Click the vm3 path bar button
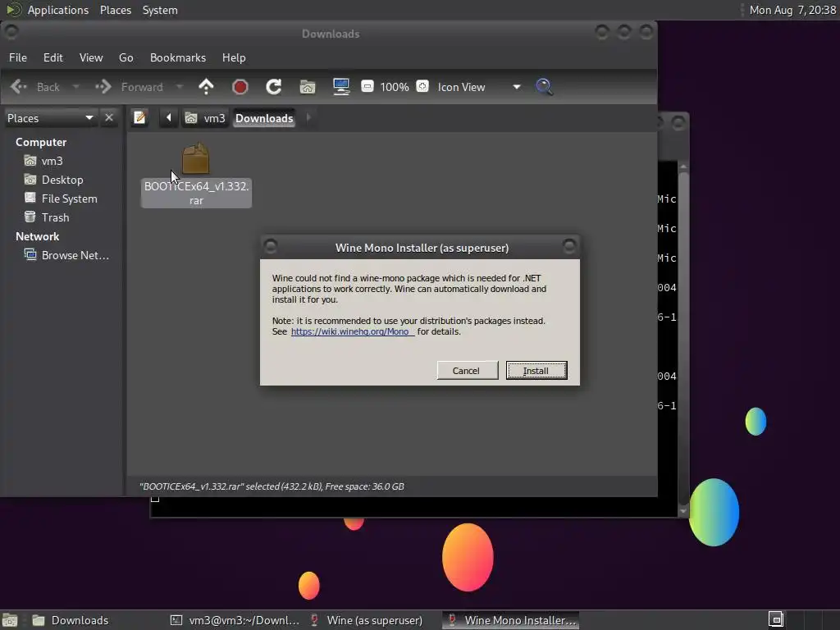 tap(205, 118)
